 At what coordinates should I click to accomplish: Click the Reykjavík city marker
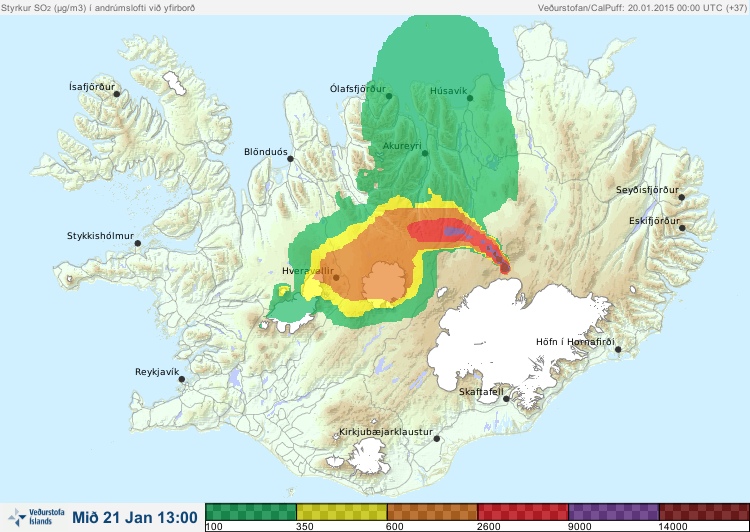pyautogui.click(x=182, y=379)
